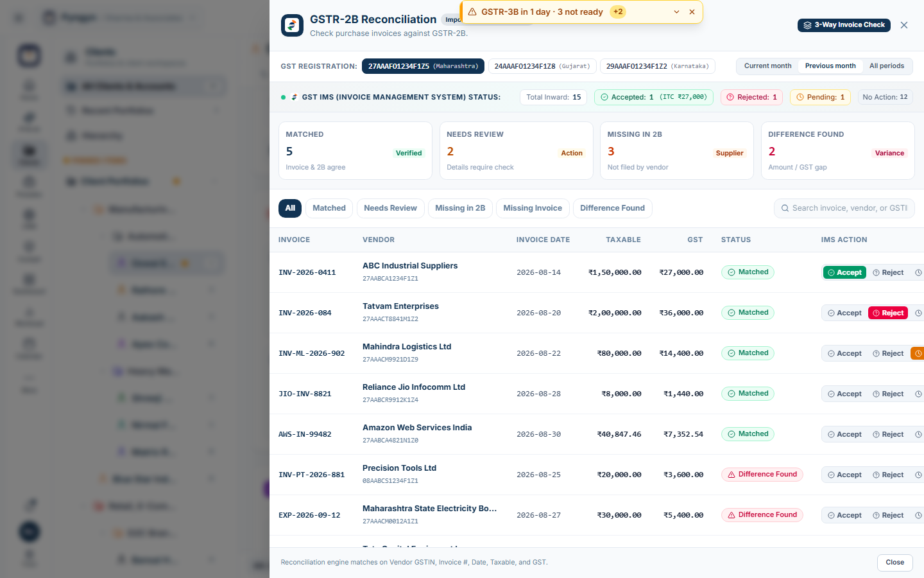Switch to the Gujarat GST registration

click(x=542, y=66)
